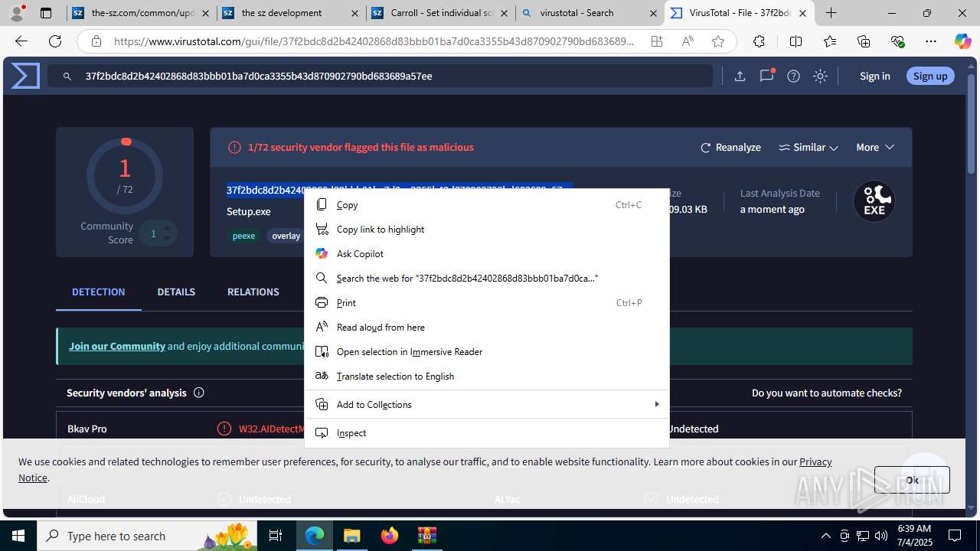Open Firefox from the taskbar
Viewport: 980px width, 551px height.
pos(390,536)
